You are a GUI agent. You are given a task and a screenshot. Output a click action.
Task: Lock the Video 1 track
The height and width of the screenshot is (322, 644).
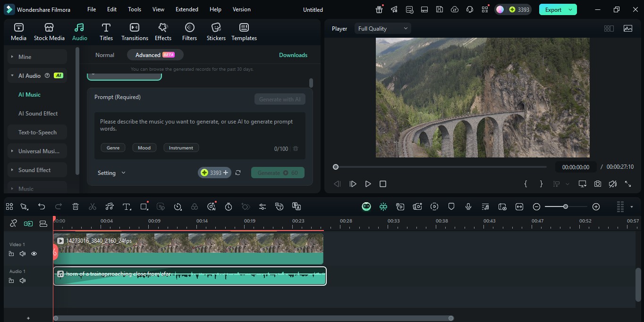(11, 254)
